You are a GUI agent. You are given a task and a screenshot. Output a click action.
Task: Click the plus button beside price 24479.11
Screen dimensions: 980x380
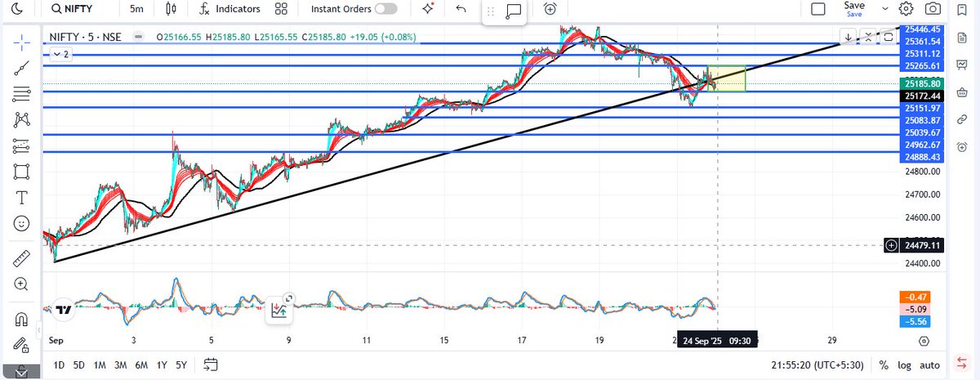pos(891,244)
